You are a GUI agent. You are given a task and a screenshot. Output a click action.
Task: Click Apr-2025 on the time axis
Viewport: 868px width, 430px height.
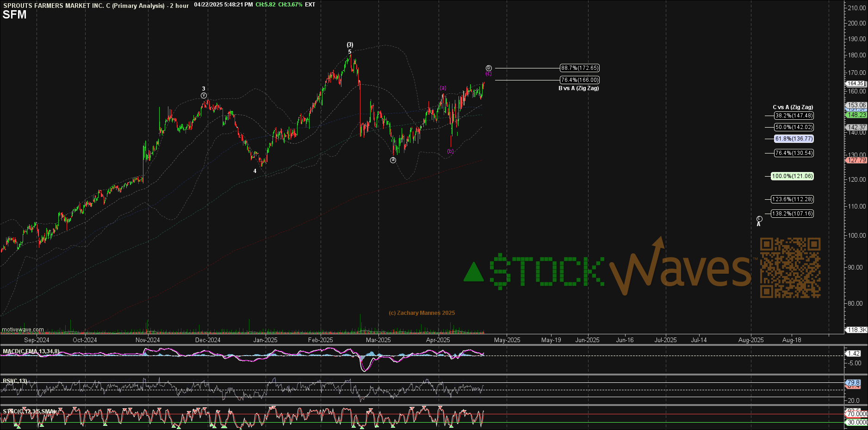pyautogui.click(x=438, y=340)
